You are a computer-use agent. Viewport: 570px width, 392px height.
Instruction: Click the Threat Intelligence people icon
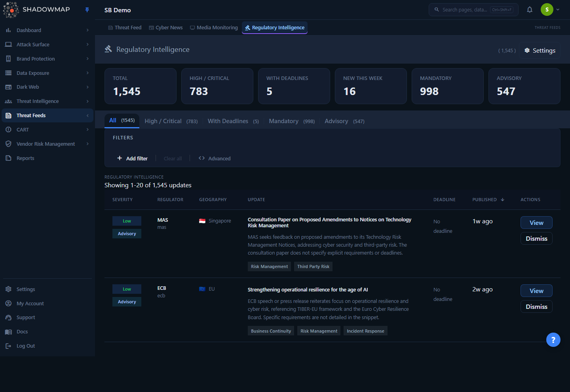8,101
